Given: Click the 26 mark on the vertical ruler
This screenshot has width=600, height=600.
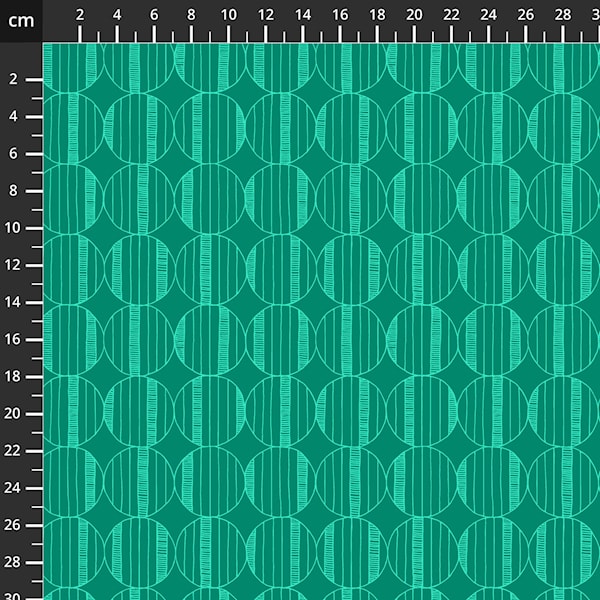Looking at the screenshot, I should tap(12, 525).
